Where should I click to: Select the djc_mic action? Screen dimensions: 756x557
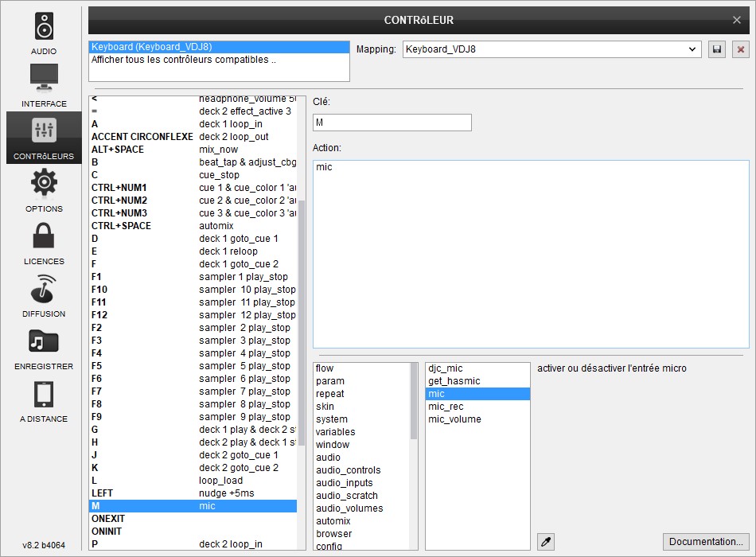coord(477,368)
